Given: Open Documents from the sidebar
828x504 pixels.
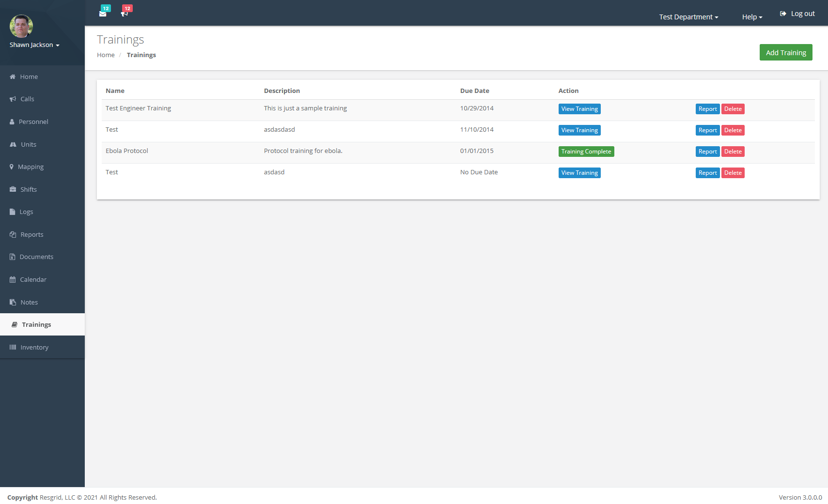Looking at the screenshot, I should click(36, 257).
